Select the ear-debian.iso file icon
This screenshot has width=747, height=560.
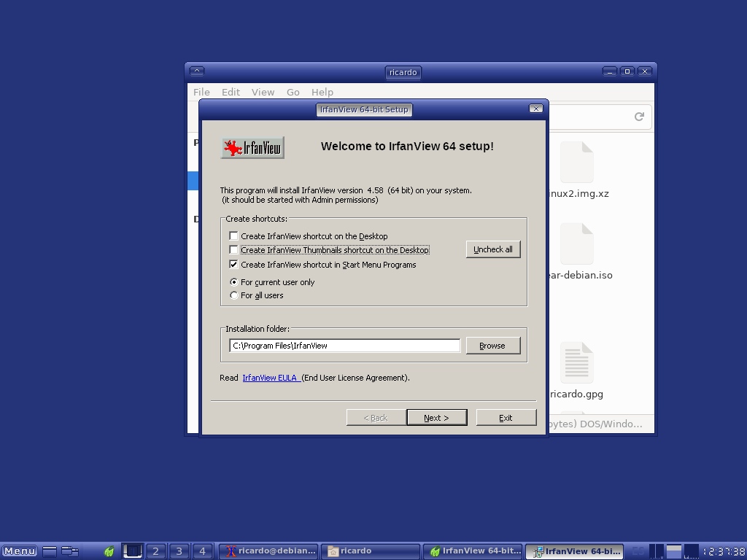coord(577,244)
